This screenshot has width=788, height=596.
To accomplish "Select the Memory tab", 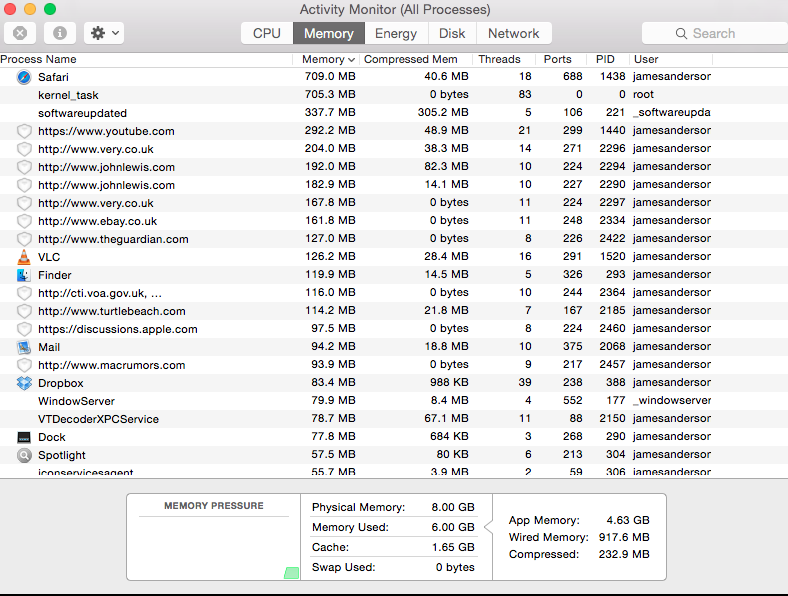I will (329, 33).
